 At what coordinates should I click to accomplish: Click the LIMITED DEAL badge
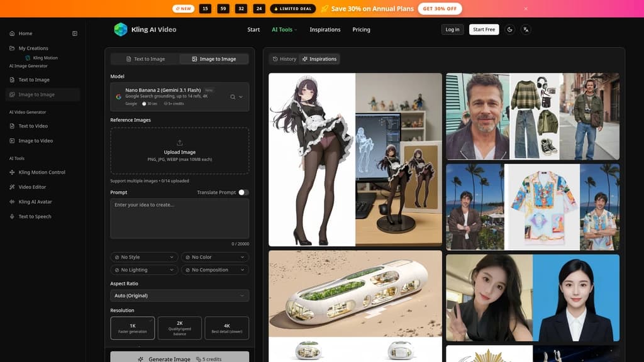(293, 9)
